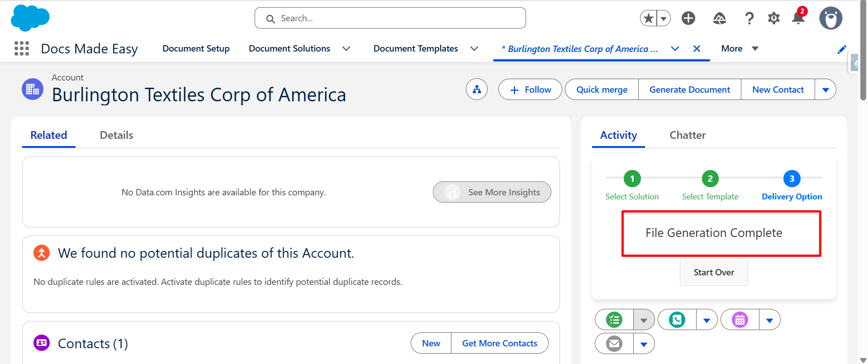Close the Burlington Textiles workspace tab
The width and height of the screenshot is (868, 364).
[697, 48]
